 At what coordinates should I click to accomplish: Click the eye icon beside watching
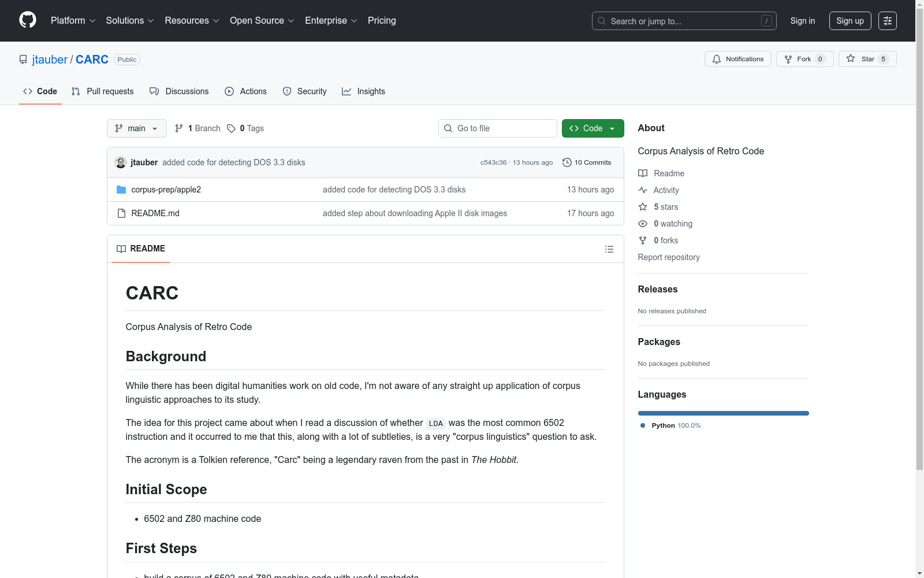pyautogui.click(x=643, y=224)
